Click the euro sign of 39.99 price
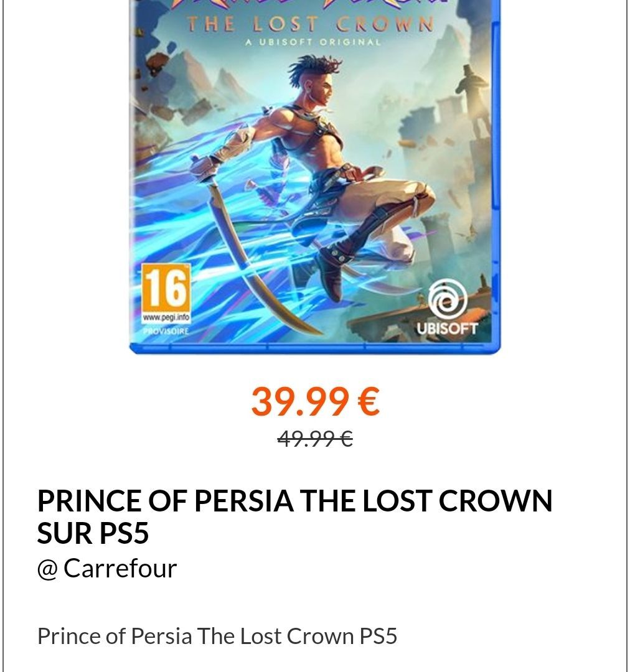The height and width of the screenshot is (672, 635). [x=369, y=401]
